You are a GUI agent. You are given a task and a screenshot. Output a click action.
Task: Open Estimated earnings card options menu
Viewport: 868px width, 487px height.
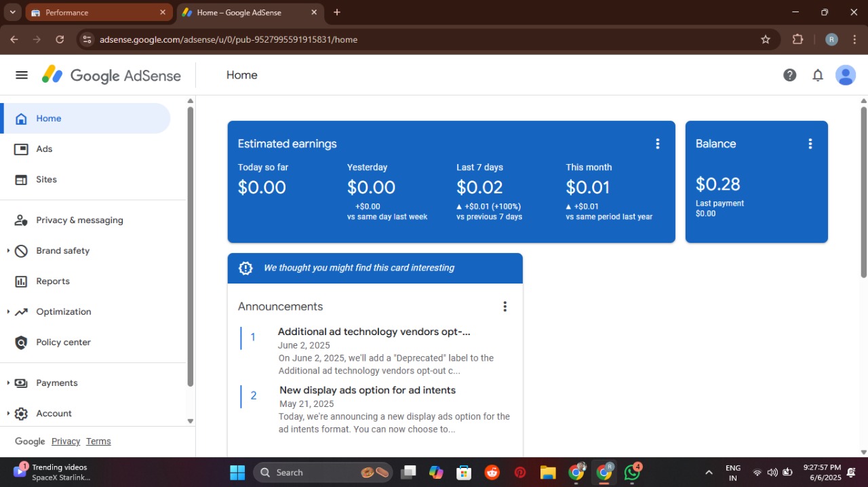[657, 144]
